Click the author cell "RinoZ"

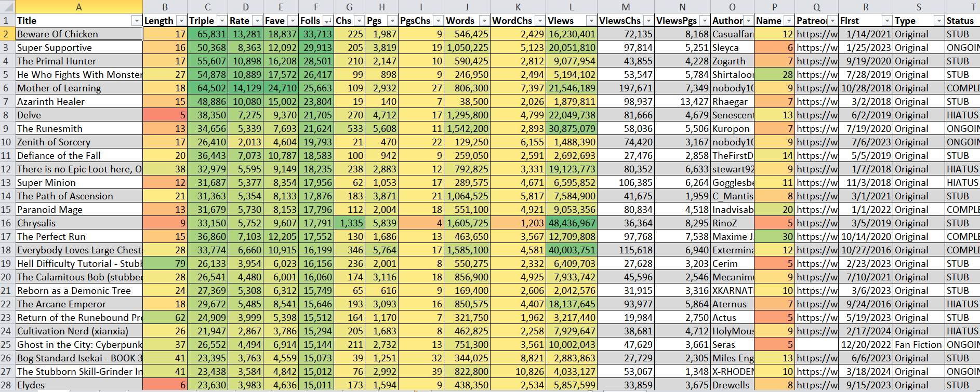pyautogui.click(x=732, y=223)
